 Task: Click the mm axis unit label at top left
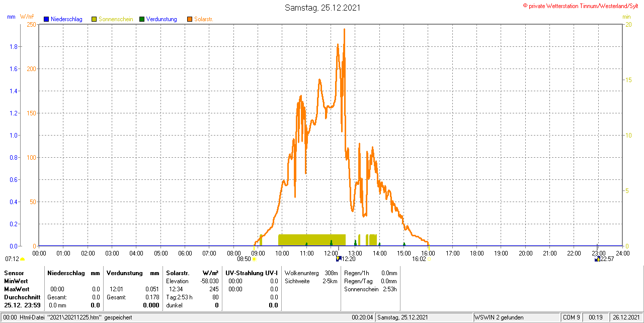(x=11, y=17)
